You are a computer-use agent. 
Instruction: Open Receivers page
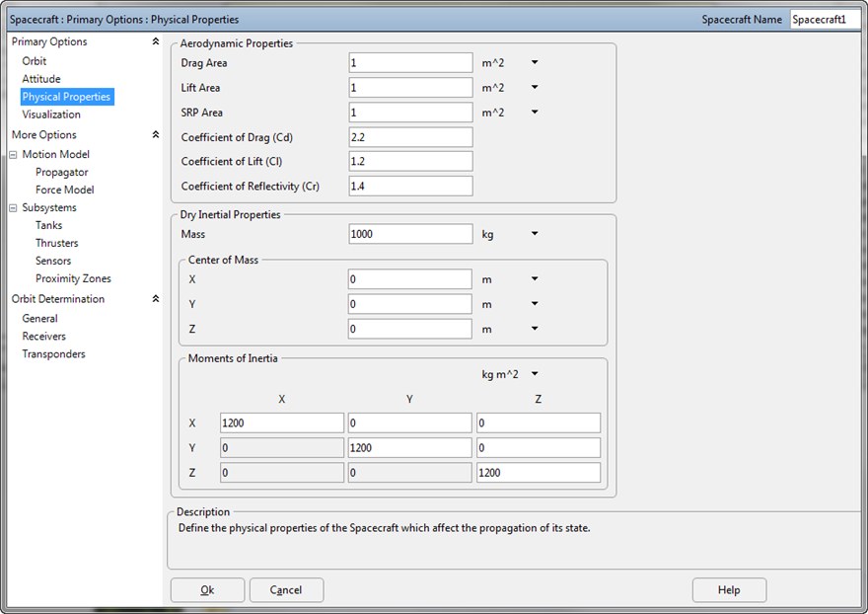(x=43, y=336)
